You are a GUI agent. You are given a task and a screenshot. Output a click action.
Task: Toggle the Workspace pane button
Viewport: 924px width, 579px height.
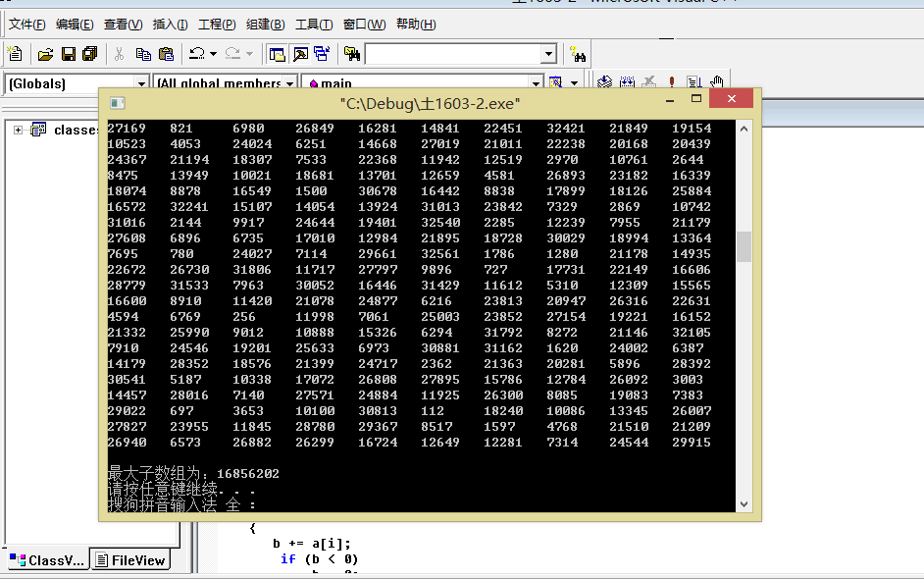277,54
